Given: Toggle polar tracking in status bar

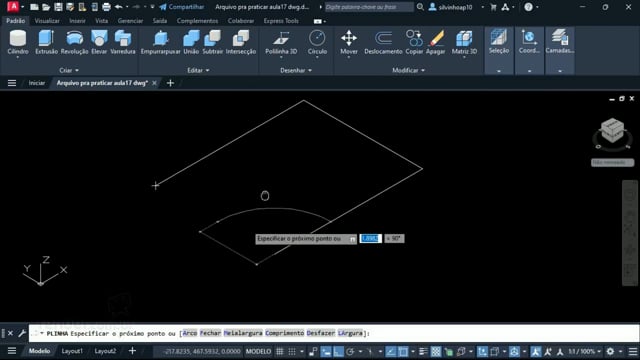Looking at the screenshot, I should tap(350, 351).
